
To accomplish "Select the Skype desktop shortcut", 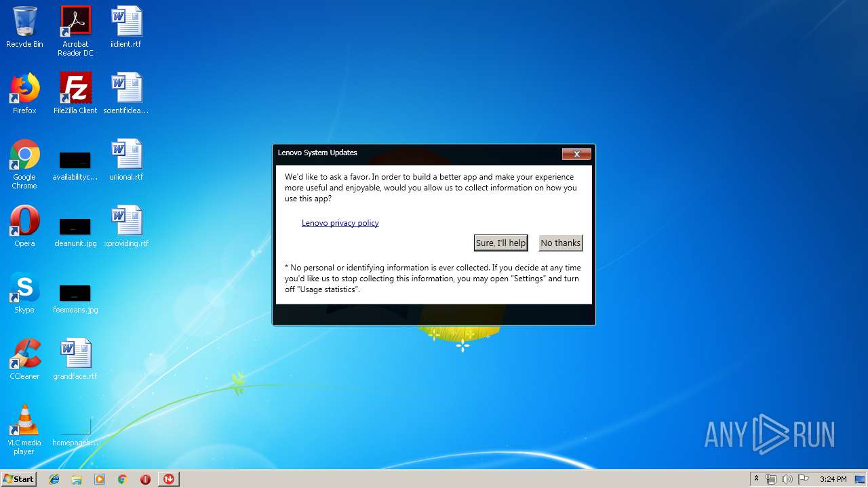I will click(x=24, y=293).
